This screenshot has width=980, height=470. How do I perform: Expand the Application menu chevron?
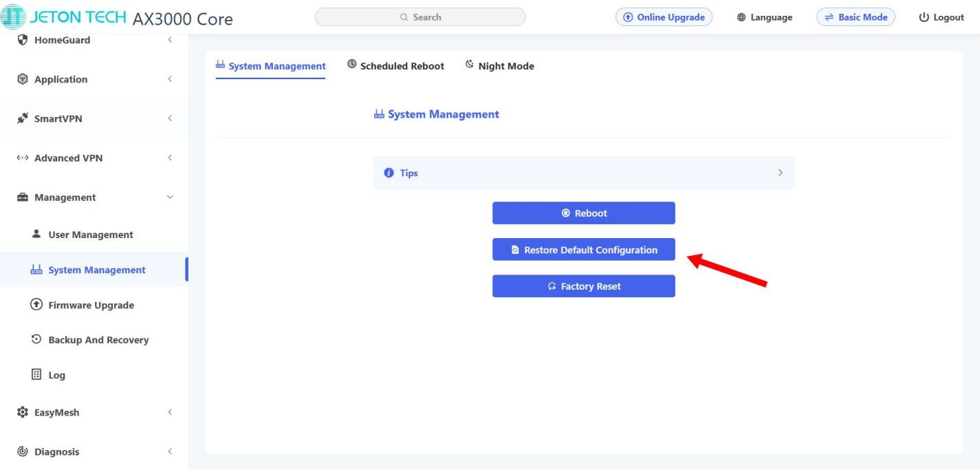click(170, 79)
